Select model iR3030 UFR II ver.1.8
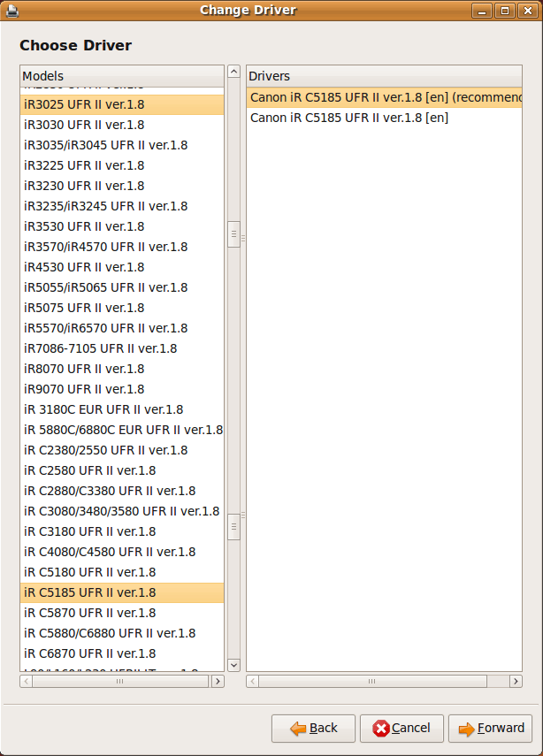This screenshot has width=543, height=756. 122,125
